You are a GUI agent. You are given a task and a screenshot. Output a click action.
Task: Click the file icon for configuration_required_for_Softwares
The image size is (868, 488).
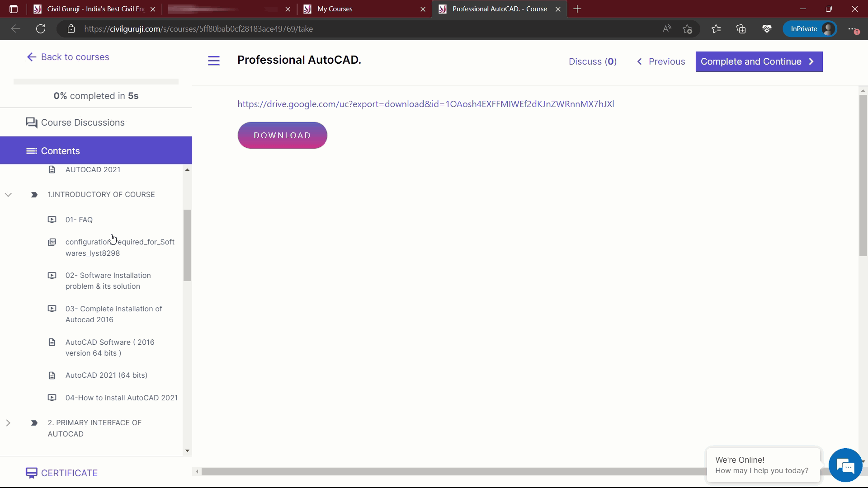[52, 242]
